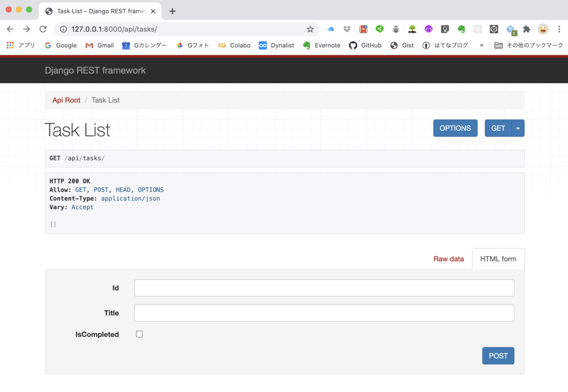Click the black cube extension icon
The image size is (568, 392).
(494, 29)
